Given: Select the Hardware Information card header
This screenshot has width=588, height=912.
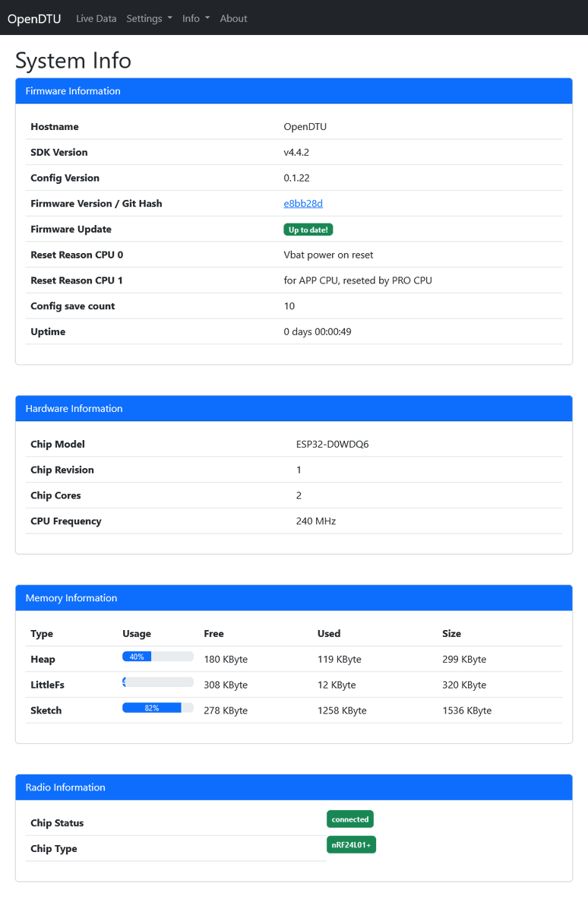Looking at the screenshot, I should (294, 409).
